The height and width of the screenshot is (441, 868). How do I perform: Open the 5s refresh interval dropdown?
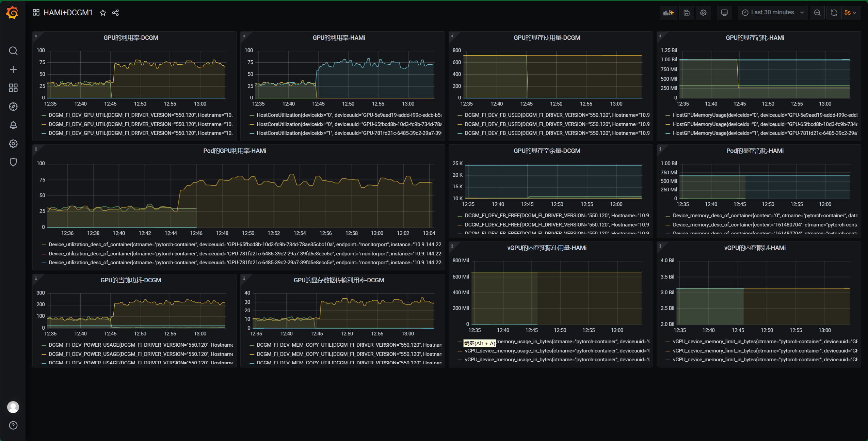(851, 13)
